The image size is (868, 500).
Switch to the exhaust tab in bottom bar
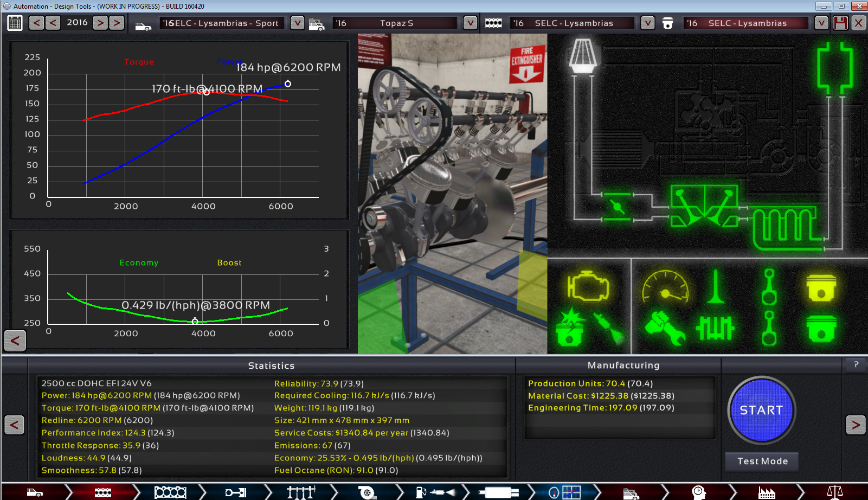tap(499, 492)
